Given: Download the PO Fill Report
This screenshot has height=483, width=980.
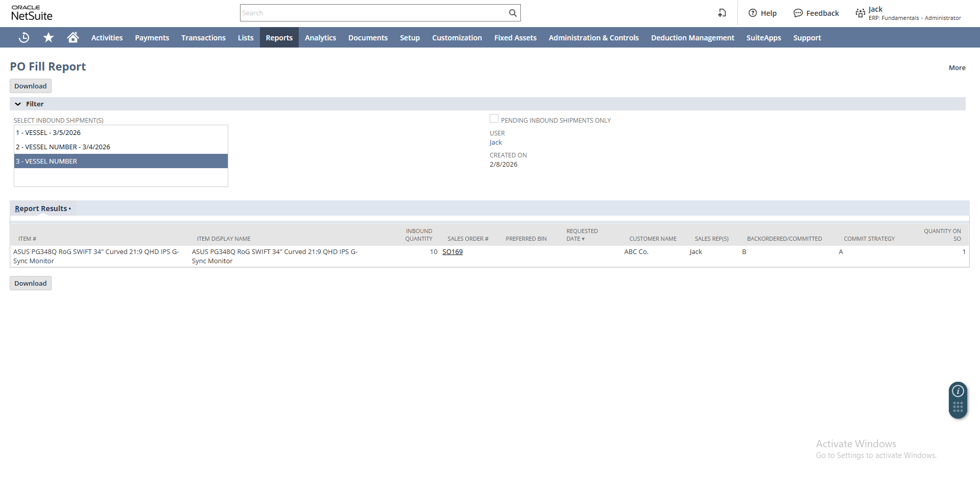Looking at the screenshot, I should [30, 86].
